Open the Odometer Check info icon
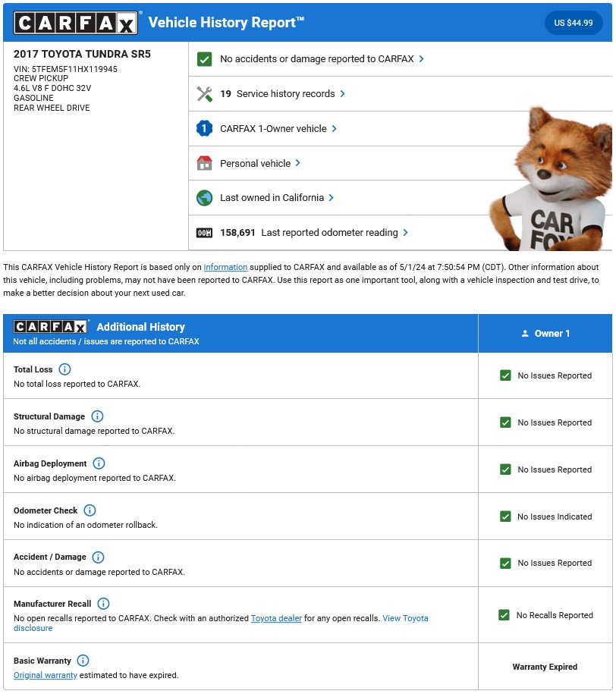The height and width of the screenshot is (694, 616). (x=90, y=510)
